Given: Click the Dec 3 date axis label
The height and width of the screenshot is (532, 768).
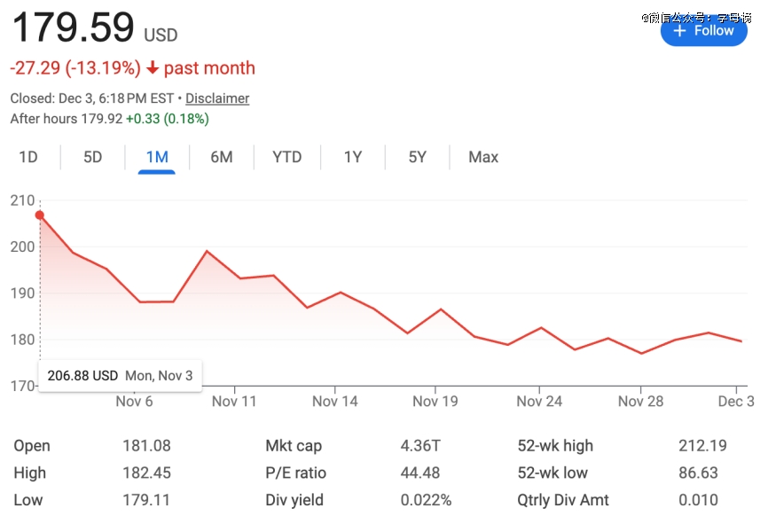Looking at the screenshot, I should tap(736, 401).
